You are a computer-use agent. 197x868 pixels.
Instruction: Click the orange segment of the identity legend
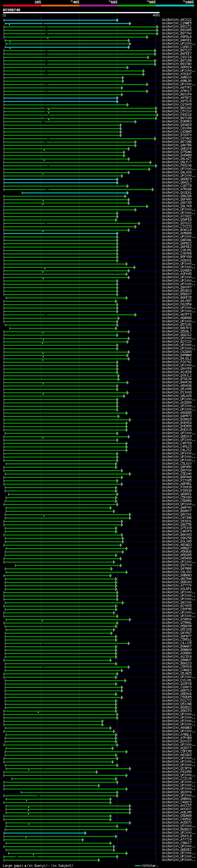pyautogui.click(x=60, y=6)
